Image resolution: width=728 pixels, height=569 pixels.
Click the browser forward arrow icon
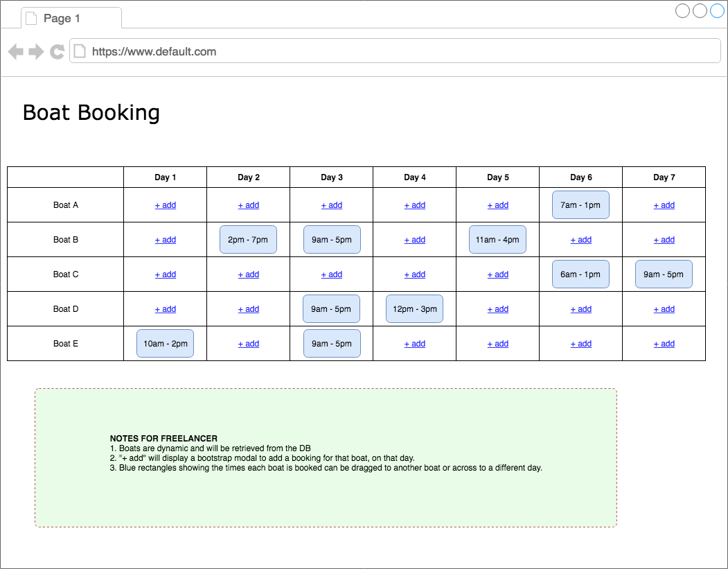(x=36, y=51)
